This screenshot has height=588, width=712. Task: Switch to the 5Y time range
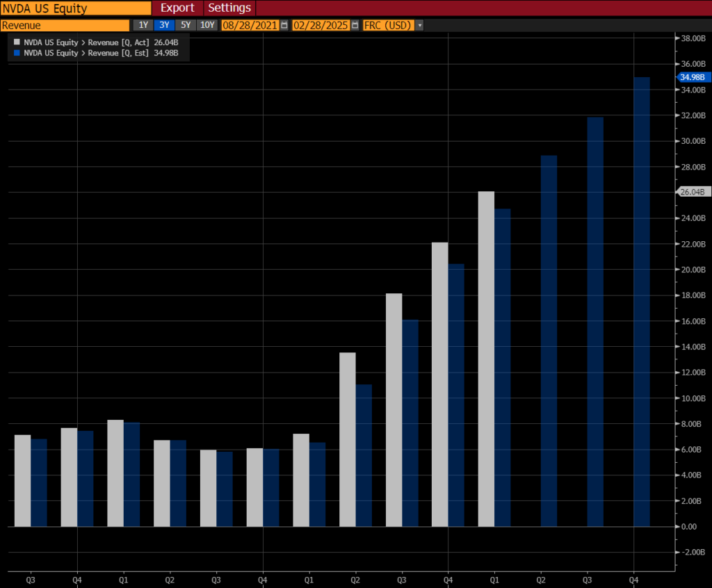[x=186, y=26]
